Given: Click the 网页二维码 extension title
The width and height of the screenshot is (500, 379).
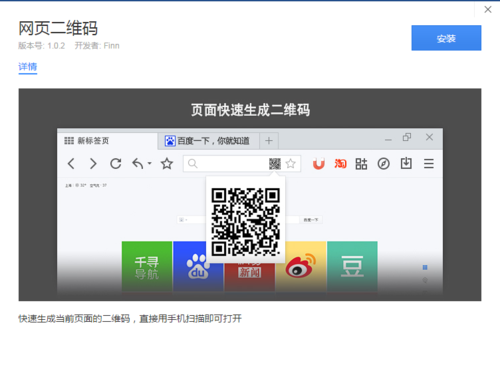Looking at the screenshot, I should [58, 28].
